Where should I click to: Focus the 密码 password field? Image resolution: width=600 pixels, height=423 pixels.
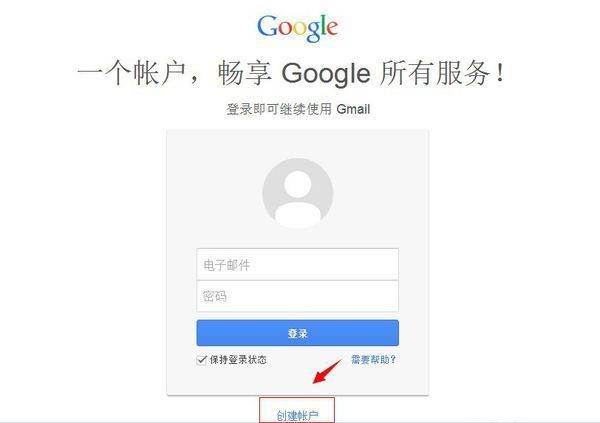pyautogui.click(x=297, y=296)
